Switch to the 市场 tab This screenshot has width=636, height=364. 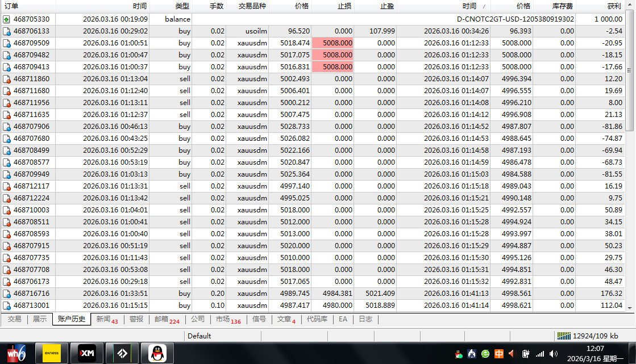point(228,319)
